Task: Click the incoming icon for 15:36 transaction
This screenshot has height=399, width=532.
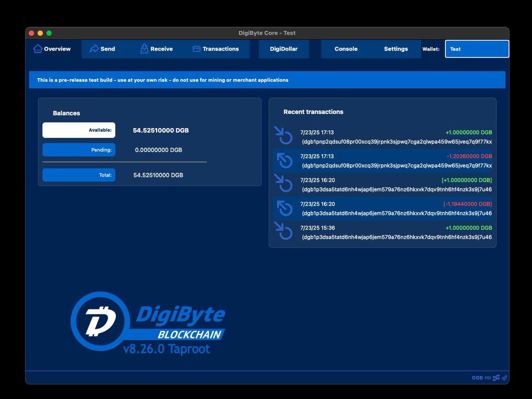Action: click(283, 231)
